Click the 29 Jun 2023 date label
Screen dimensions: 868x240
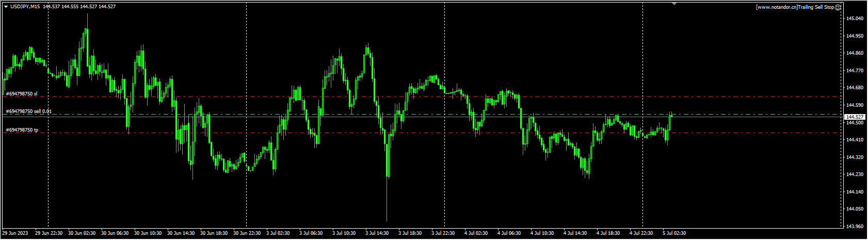pos(15,233)
